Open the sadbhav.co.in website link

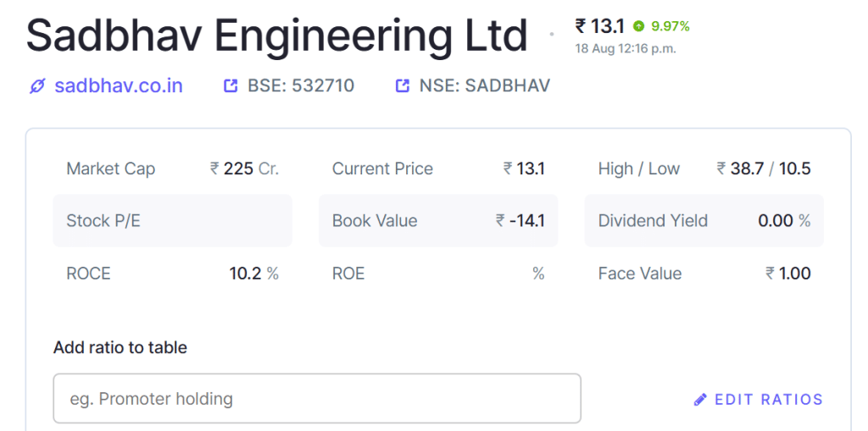[119, 86]
